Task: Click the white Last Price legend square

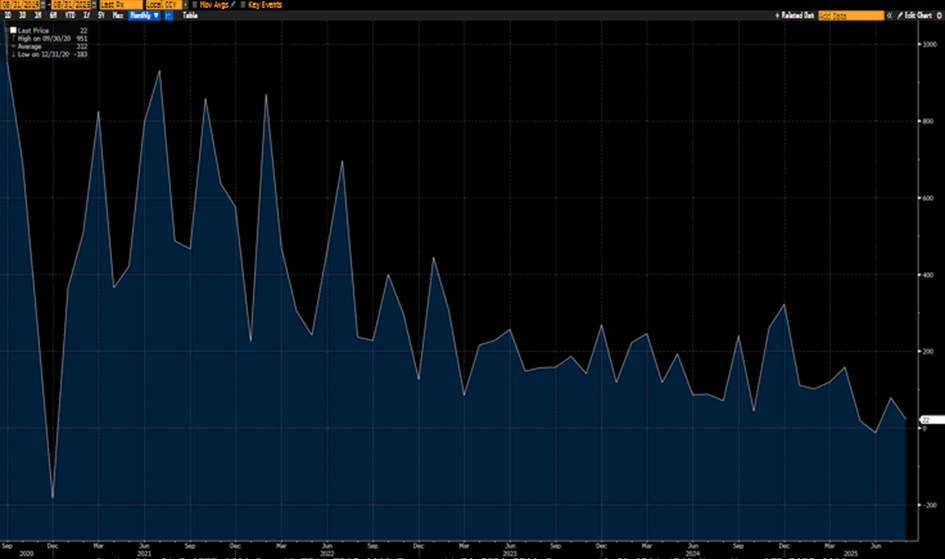Action: point(12,31)
